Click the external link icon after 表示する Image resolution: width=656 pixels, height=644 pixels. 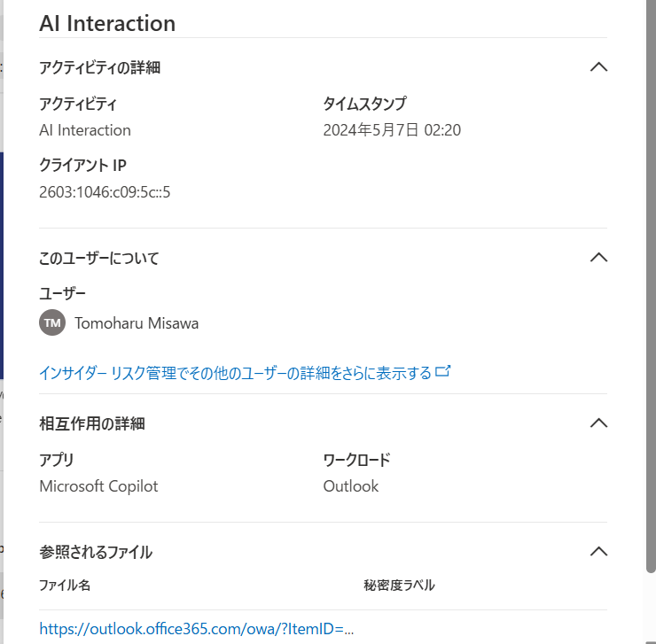pos(442,371)
